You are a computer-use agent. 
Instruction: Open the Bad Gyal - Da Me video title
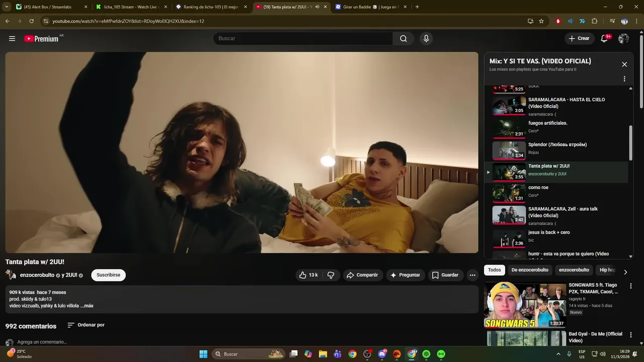[595, 337]
